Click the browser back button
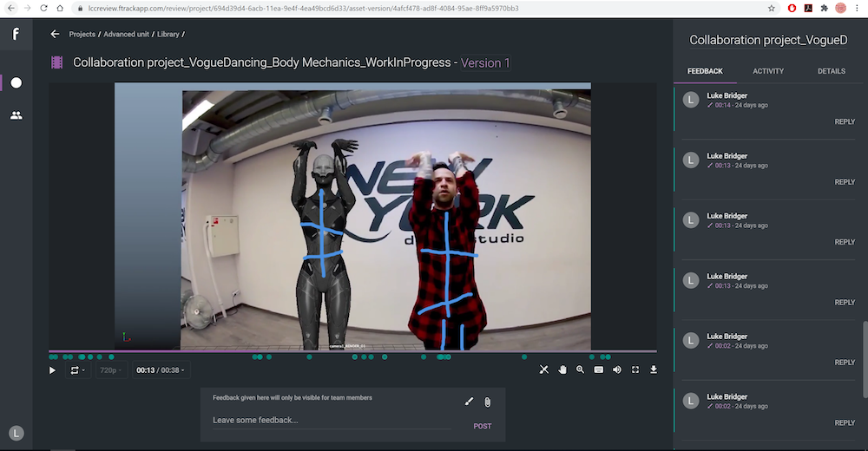The image size is (868, 451). 11,9
